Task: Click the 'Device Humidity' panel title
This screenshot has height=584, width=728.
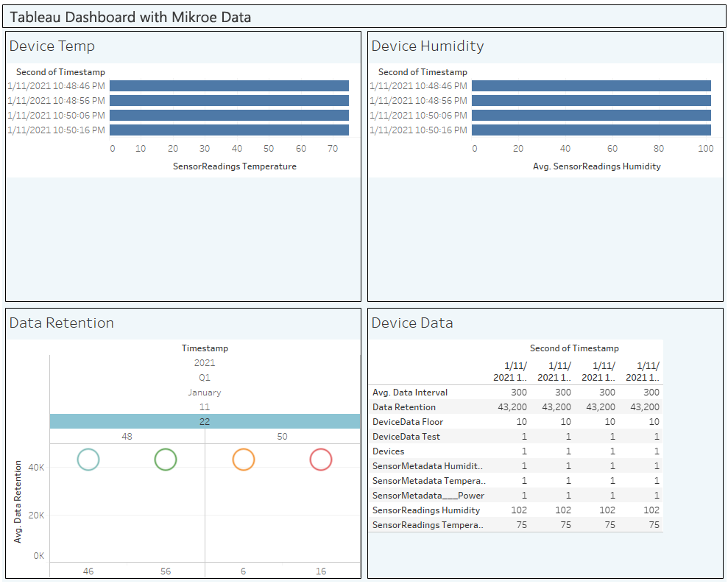Action: point(428,46)
